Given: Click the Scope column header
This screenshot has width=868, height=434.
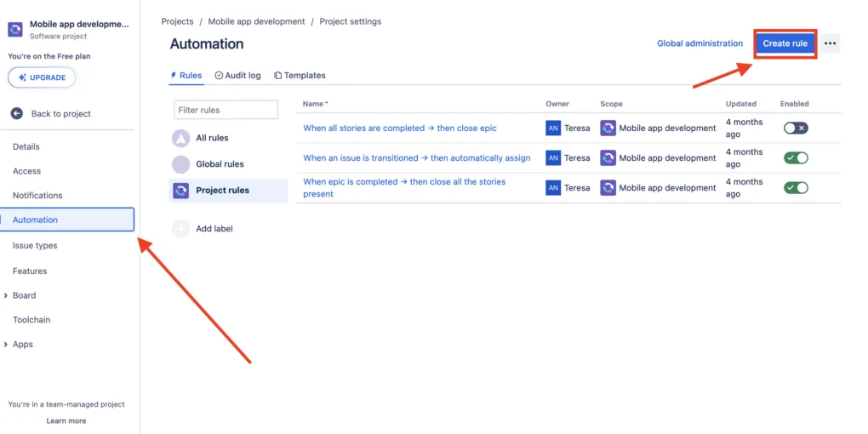Looking at the screenshot, I should [x=611, y=104].
